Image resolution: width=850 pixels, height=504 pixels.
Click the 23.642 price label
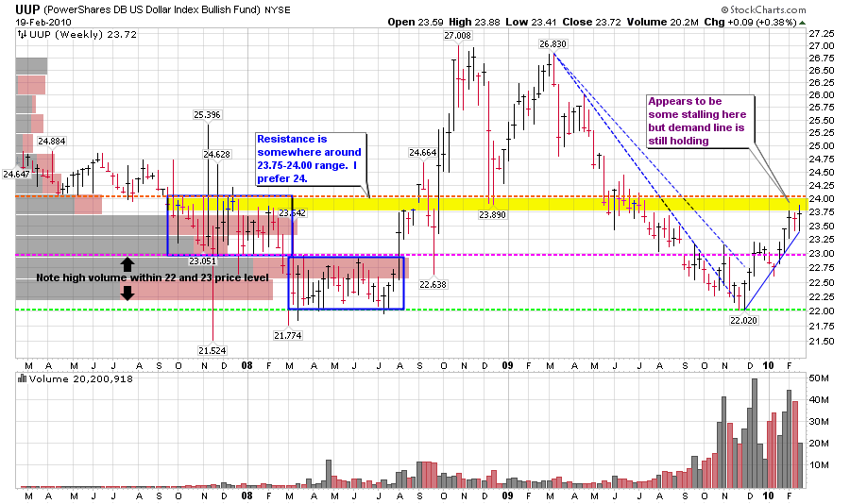point(293,213)
